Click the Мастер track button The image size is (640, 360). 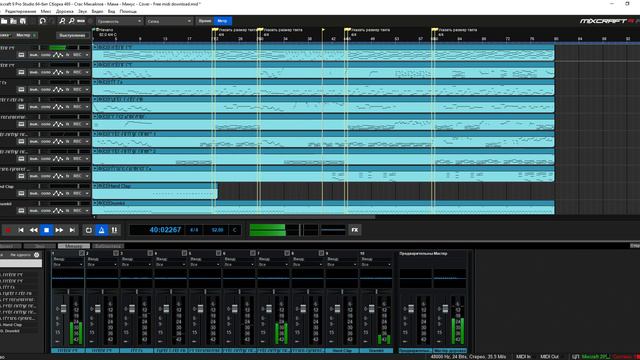[x=26, y=36]
